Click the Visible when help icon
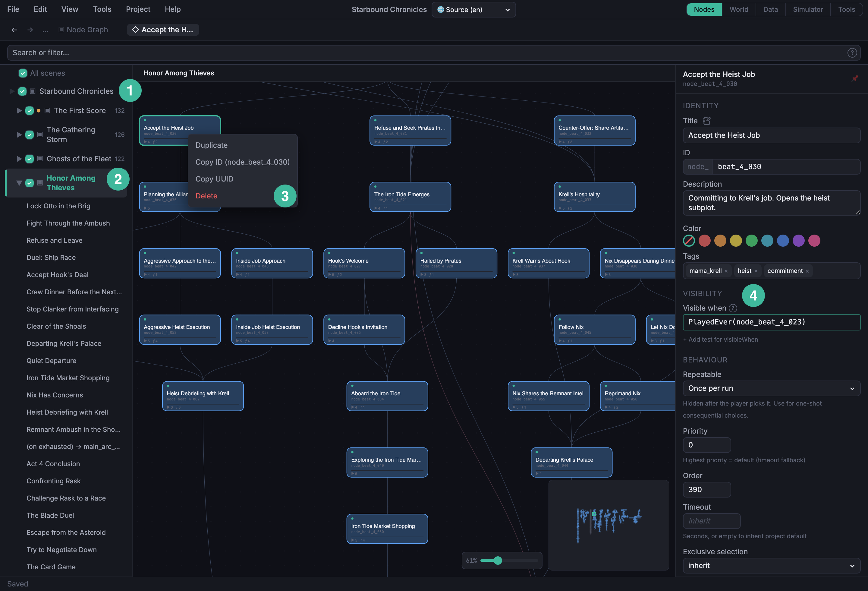This screenshot has height=591, width=868. (733, 308)
